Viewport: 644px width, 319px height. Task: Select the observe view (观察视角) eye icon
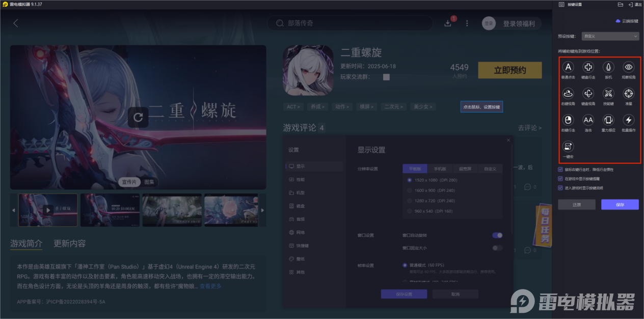[628, 67]
